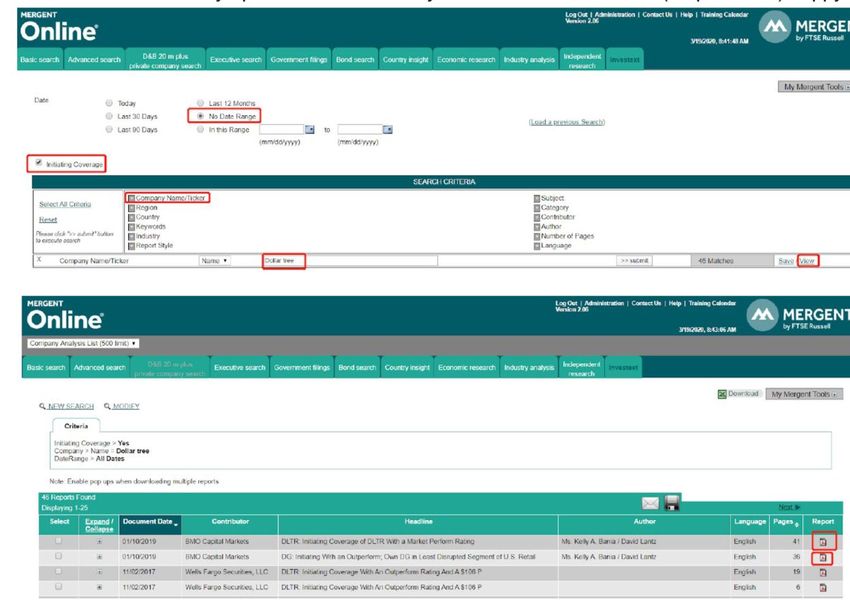Add the Contributor criterion via its plus icon

tap(537, 217)
